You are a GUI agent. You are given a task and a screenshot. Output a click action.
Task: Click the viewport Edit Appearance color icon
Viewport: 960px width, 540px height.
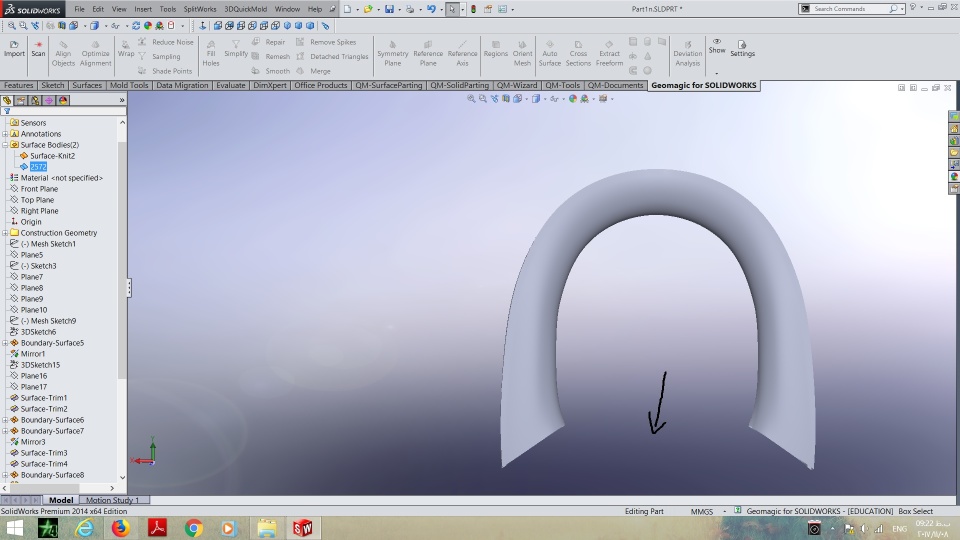pos(572,99)
